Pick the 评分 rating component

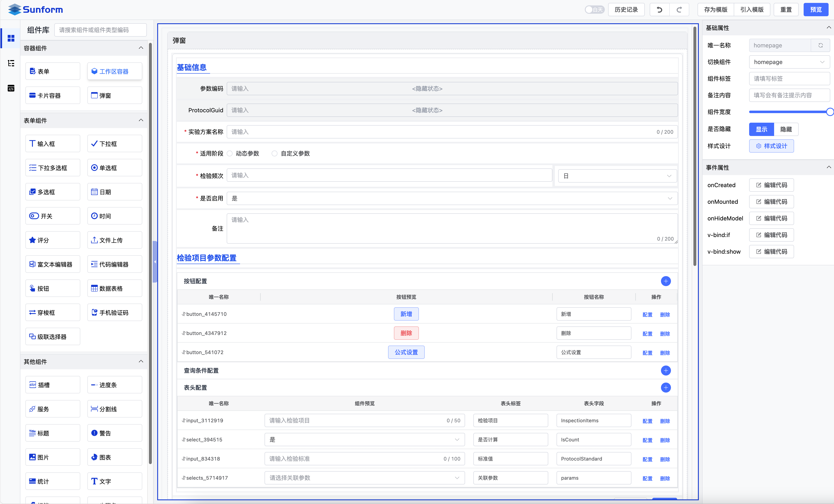coord(52,240)
